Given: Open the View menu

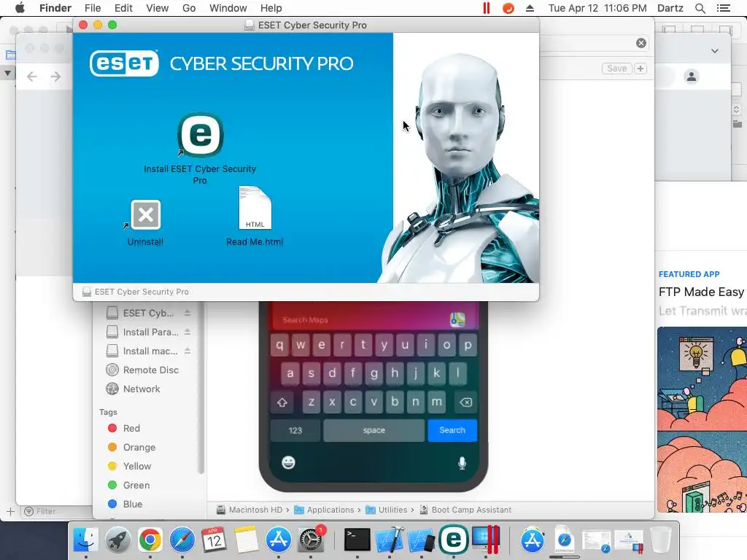Looking at the screenshot, I should [158, 8].
